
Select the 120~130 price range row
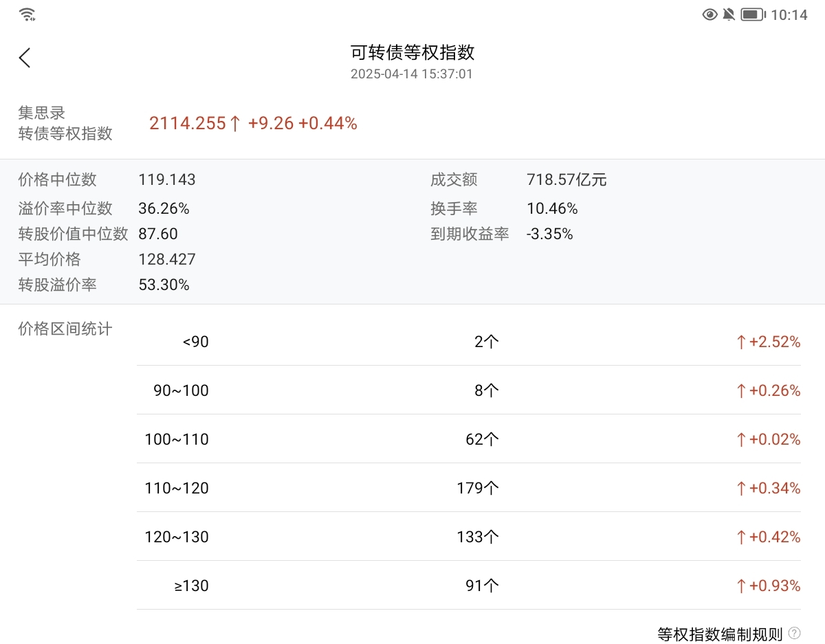(x=468, y=537)
